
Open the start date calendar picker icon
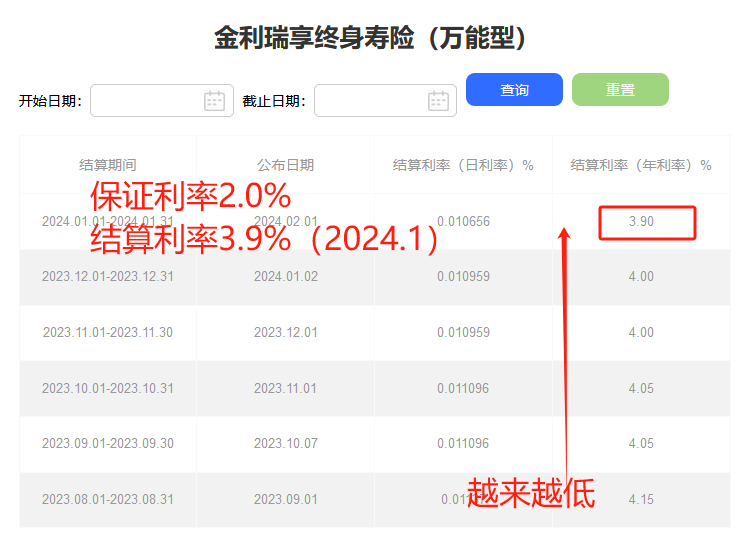point(214,100)
